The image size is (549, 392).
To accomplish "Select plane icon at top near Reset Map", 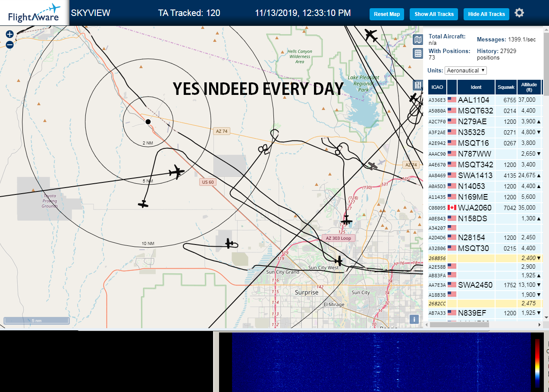I will coord(370,35).
